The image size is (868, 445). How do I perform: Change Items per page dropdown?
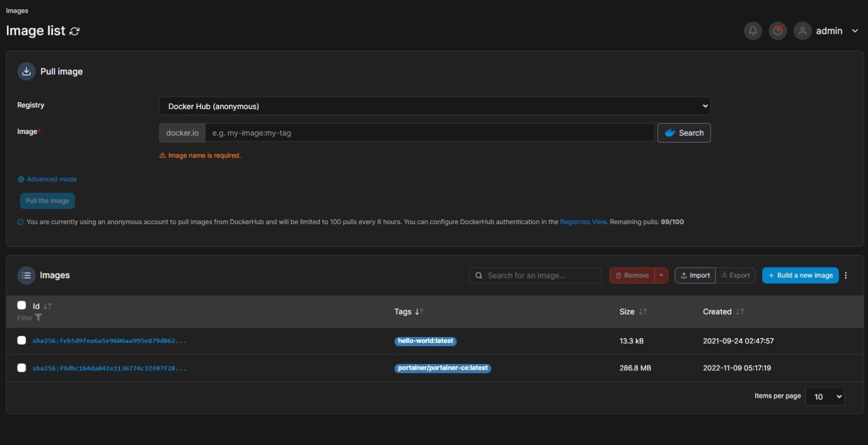coord(825,396)
